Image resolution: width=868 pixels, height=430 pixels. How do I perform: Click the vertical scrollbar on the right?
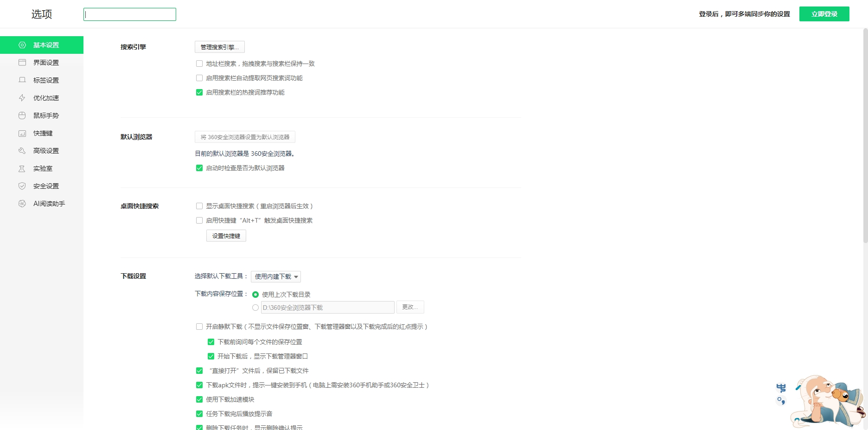(865, 135)
